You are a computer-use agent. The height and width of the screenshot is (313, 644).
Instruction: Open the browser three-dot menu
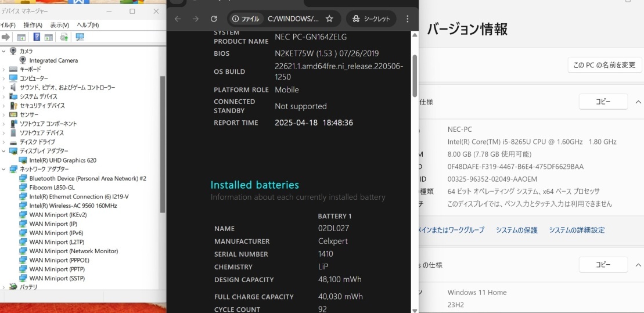click(x=408, y=19)
